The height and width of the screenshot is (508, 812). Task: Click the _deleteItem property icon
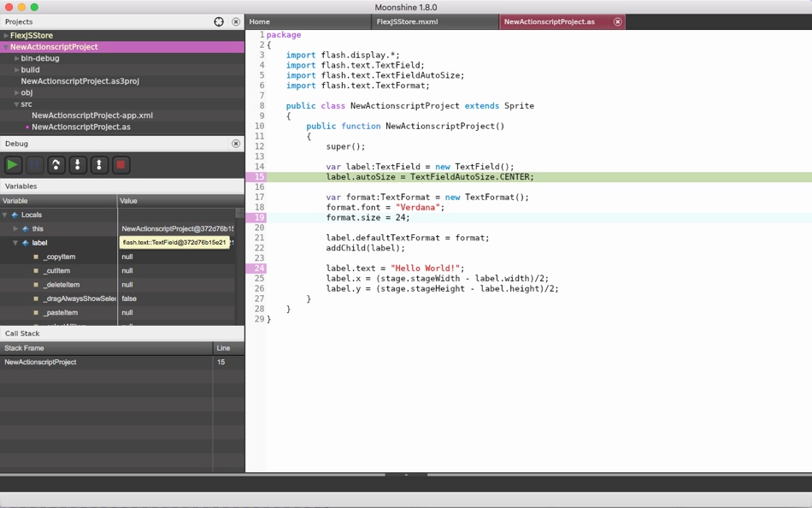point(36,285)
